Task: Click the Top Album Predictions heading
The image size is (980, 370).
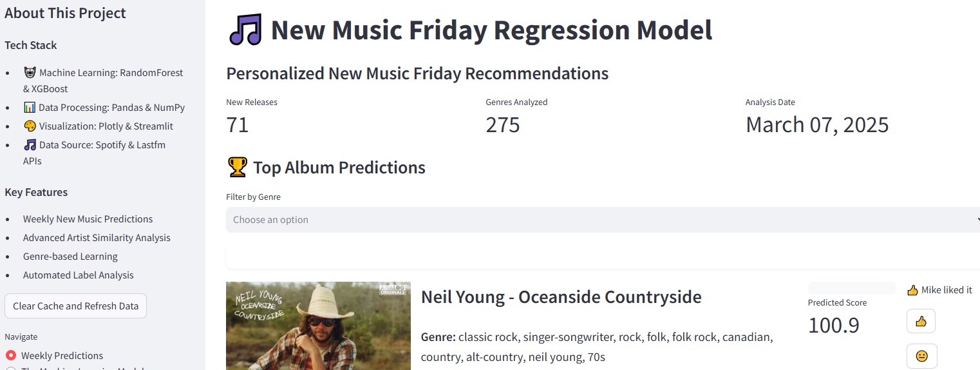Action: (x=339, y=168)
